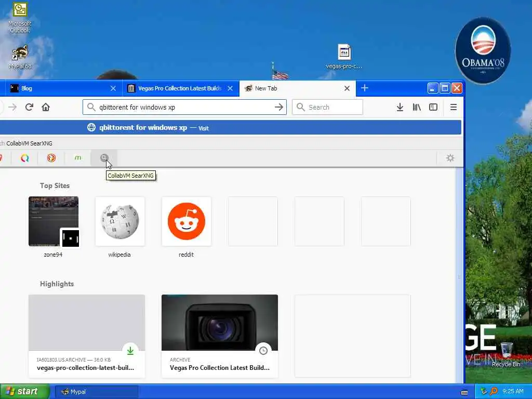Toggle the sidebar view

point(433,107)
